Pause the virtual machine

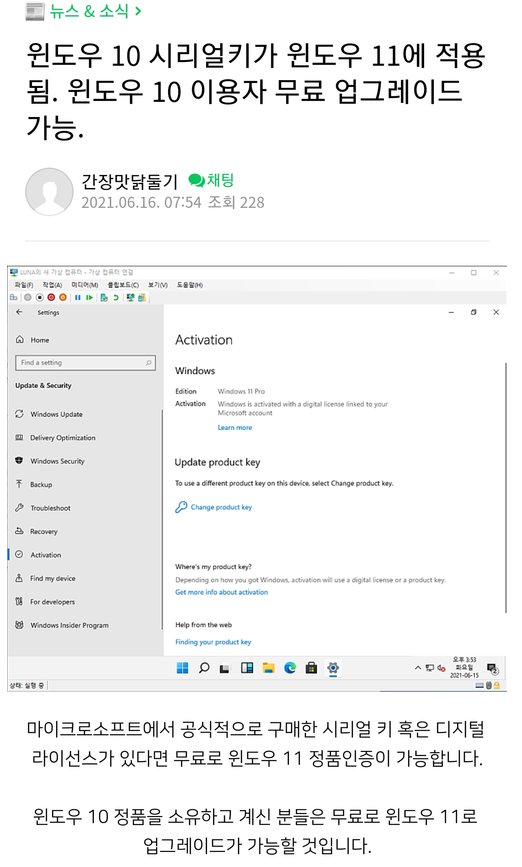pyautogui.click(x=78, y=297)
